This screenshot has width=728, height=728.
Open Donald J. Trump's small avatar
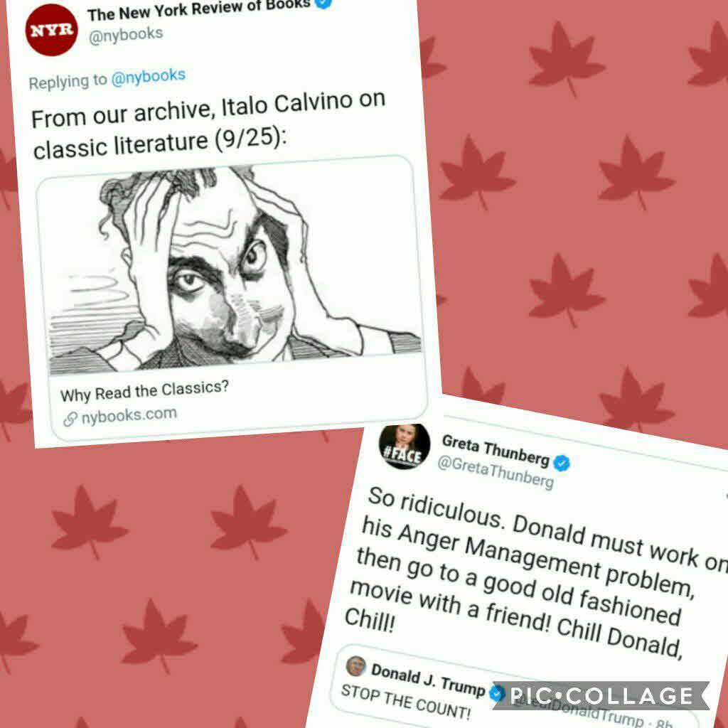[355, 665]
